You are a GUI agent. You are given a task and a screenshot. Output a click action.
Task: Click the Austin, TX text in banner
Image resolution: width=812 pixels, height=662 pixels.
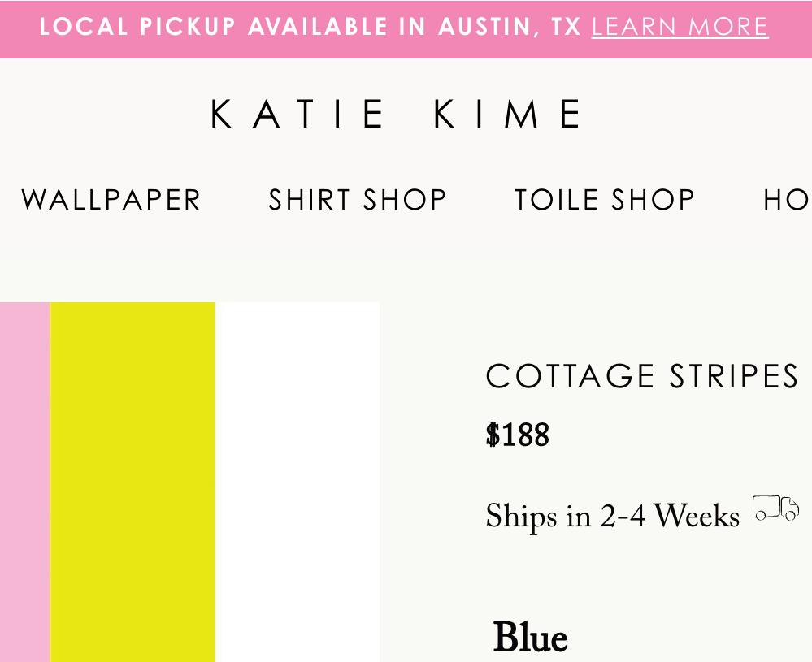coord(510,27)
